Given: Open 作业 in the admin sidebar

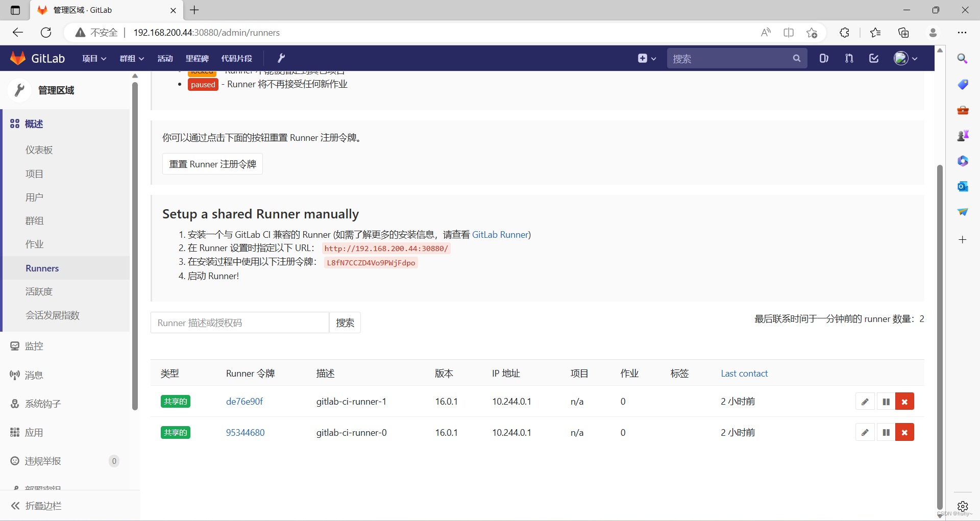Looking at the screenshot, I should click(34, 244).
